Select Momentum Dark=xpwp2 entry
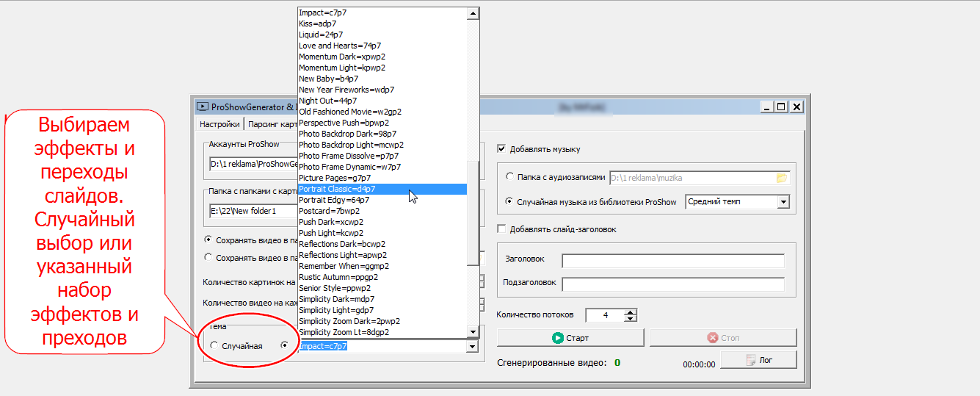 pyautogui.click(x=382, y=57)
